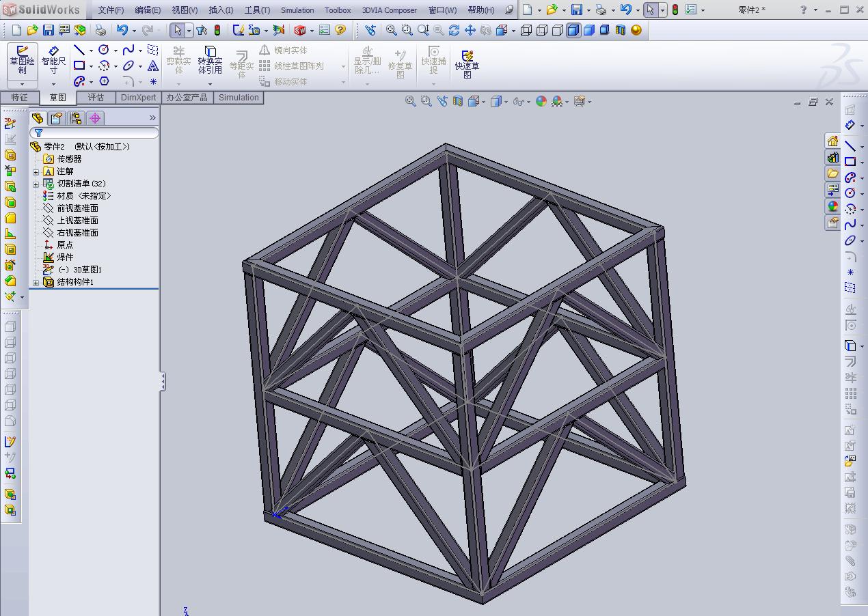
Task: Open the 文件(F) menu
Action: [111, 10]
